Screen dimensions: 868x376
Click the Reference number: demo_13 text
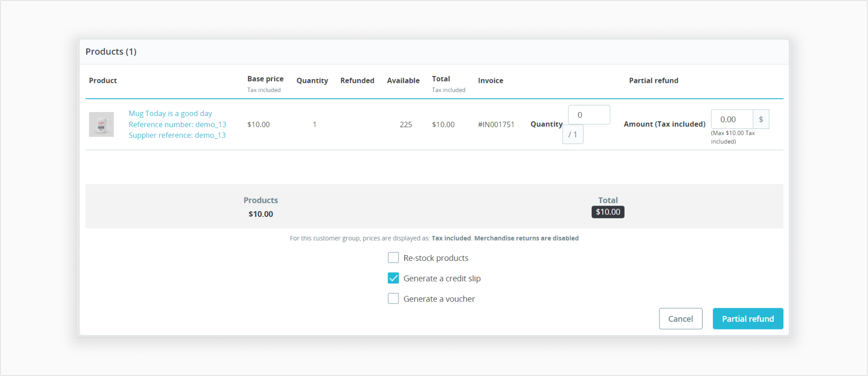click(x=178, y=124)
